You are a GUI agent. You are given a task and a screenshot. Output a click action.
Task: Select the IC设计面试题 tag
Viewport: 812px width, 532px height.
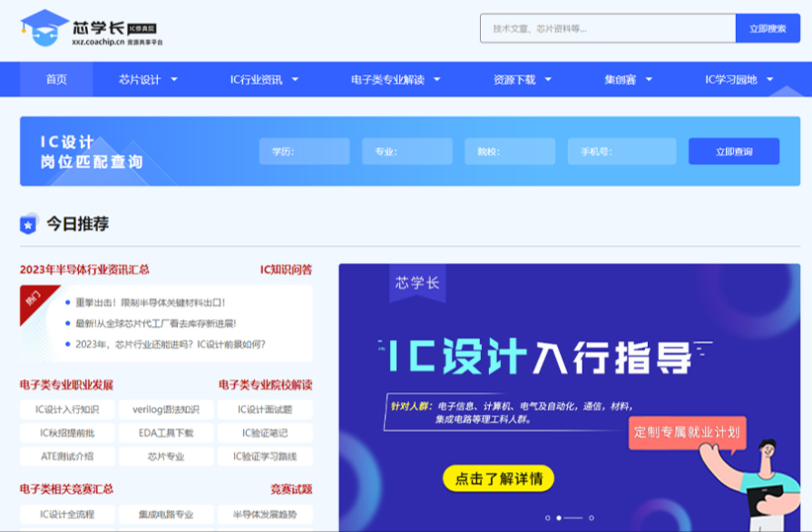(x=265, y=409)
